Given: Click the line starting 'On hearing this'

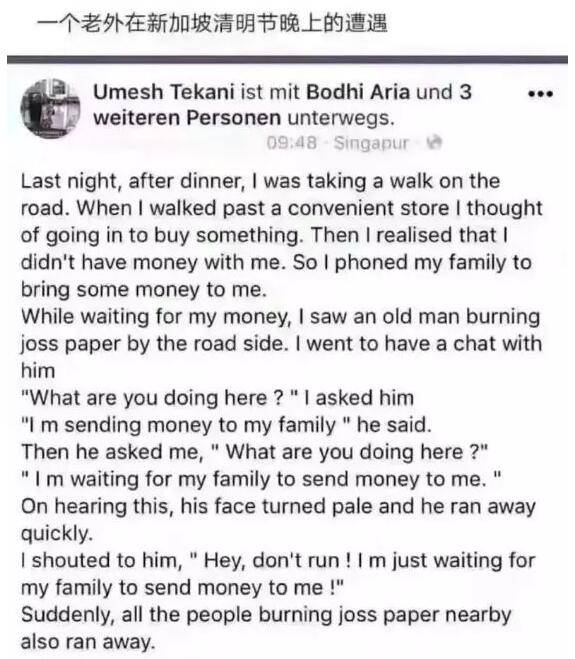Looking at the screenshot, I should pyautogui.click(x=278, y=506).
